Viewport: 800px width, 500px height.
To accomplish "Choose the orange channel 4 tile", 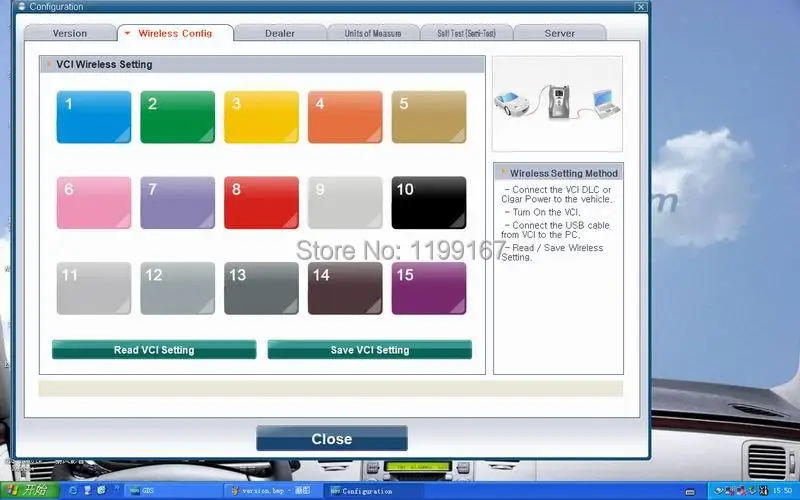I will [x=345, y=117].
